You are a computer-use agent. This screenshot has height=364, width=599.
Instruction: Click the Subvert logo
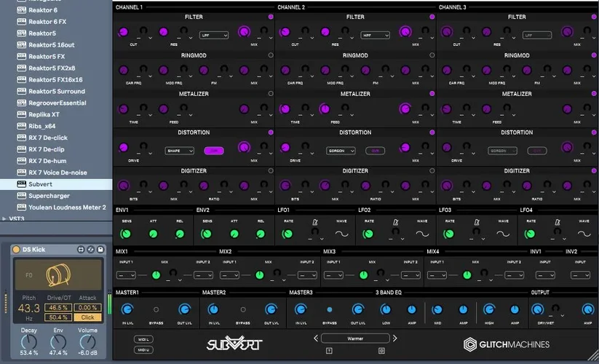point(234,344)
